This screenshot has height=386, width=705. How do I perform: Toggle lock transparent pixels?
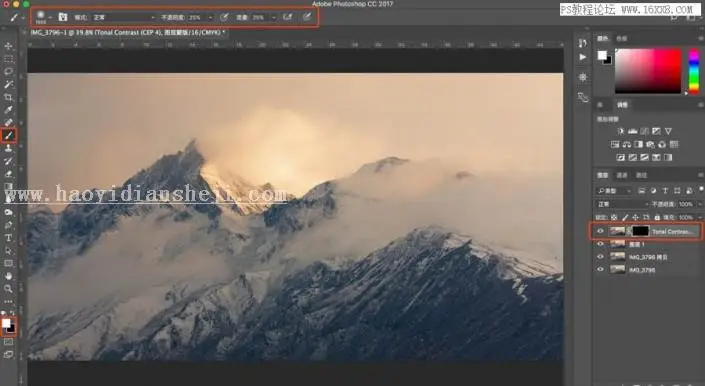click(614, 217)
